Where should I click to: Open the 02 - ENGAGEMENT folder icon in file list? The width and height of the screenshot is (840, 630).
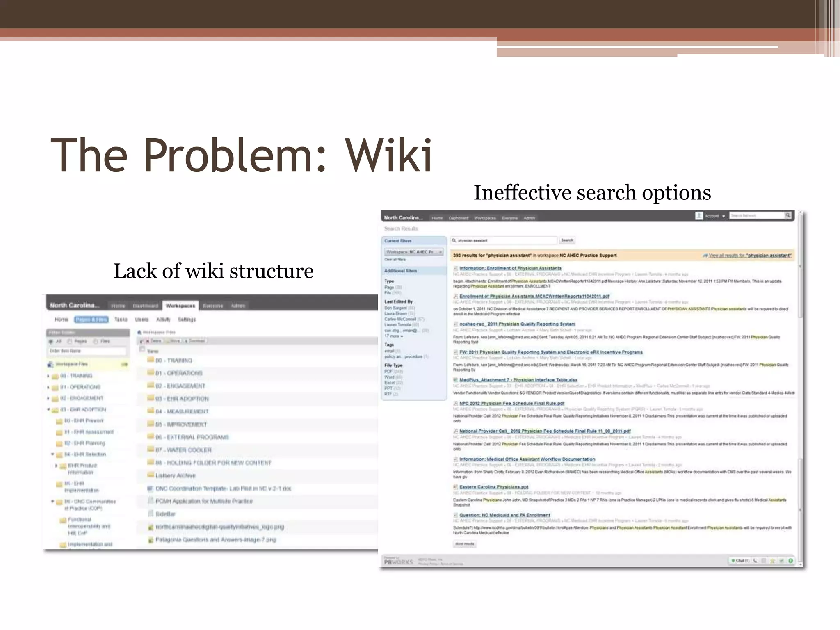[x=151, y=386]
